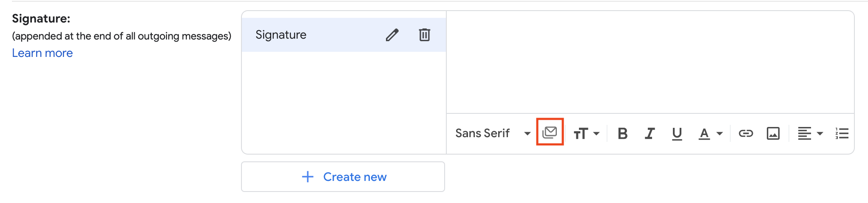The width and height of the screenshot is (868, 203).
Task: Toggle underline formatting
Action: pyautogui.click(x=677, y=133)
